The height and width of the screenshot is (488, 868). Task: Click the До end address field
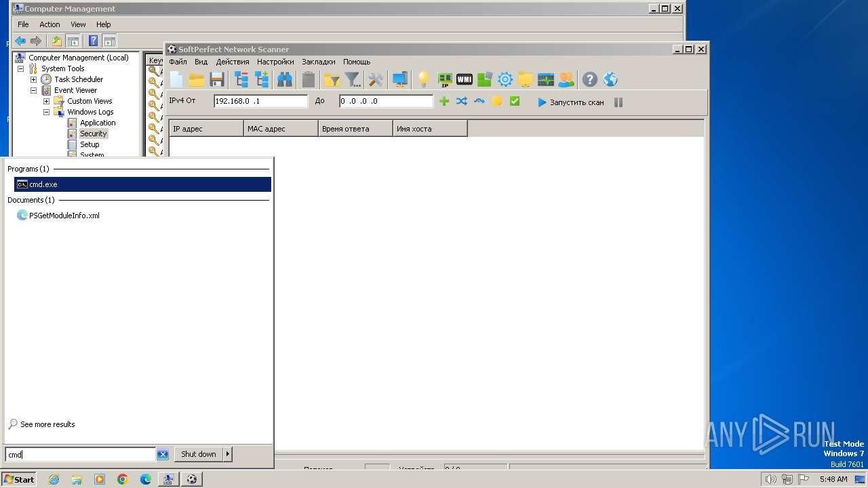pos(386,102)
